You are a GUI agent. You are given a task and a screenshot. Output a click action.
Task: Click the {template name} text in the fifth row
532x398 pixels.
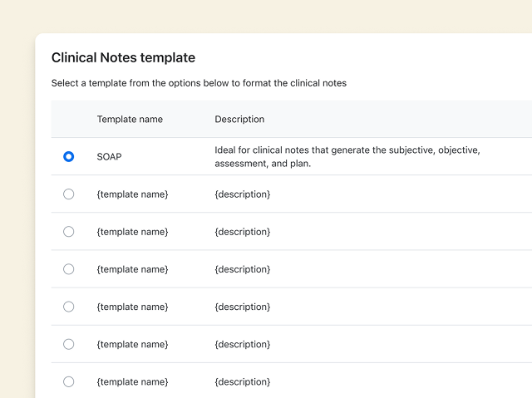132,307
